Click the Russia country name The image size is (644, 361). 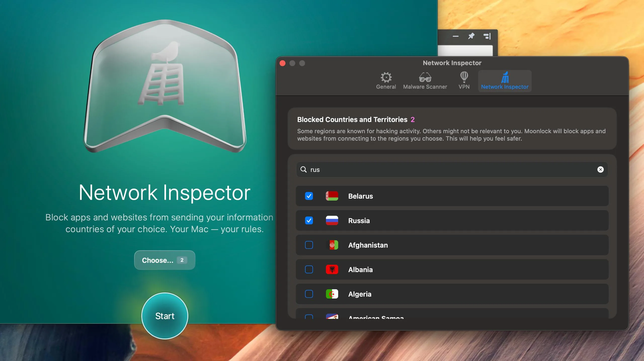coord(359,221)
